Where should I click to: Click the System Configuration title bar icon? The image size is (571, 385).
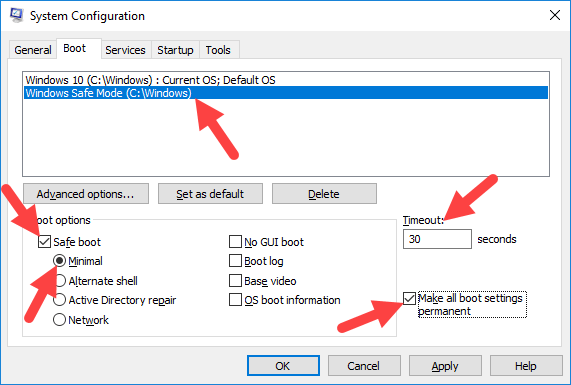click(16, 15)
